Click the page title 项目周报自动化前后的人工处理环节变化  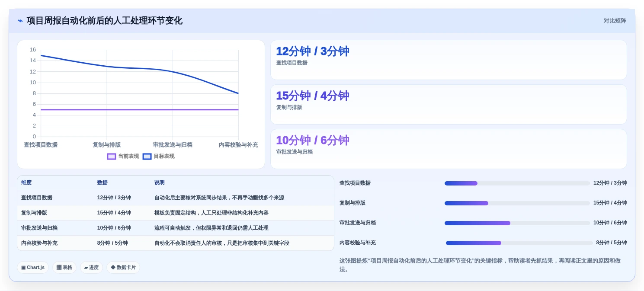pos(105,21)
